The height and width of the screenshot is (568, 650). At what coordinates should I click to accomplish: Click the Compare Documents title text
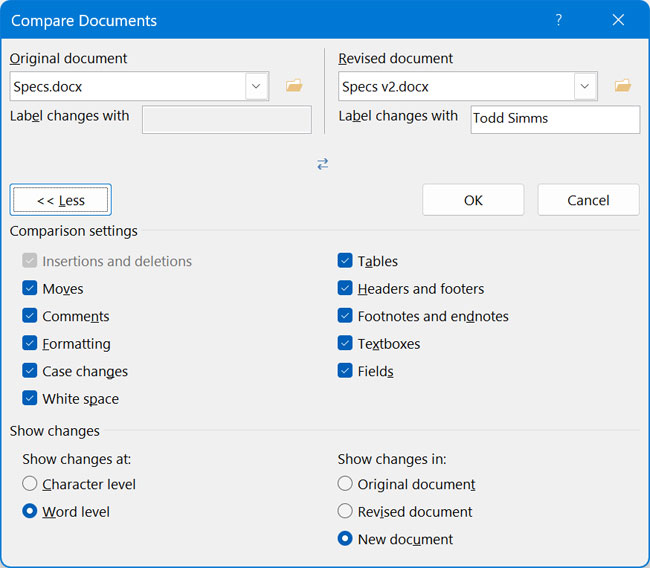click(x=84, y=21)
